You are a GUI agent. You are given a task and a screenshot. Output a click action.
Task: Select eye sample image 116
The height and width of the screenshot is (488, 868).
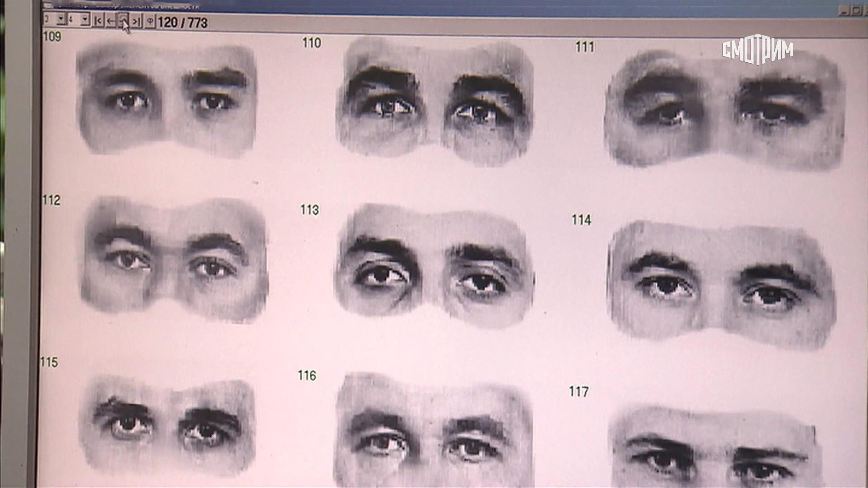(433, 430)
